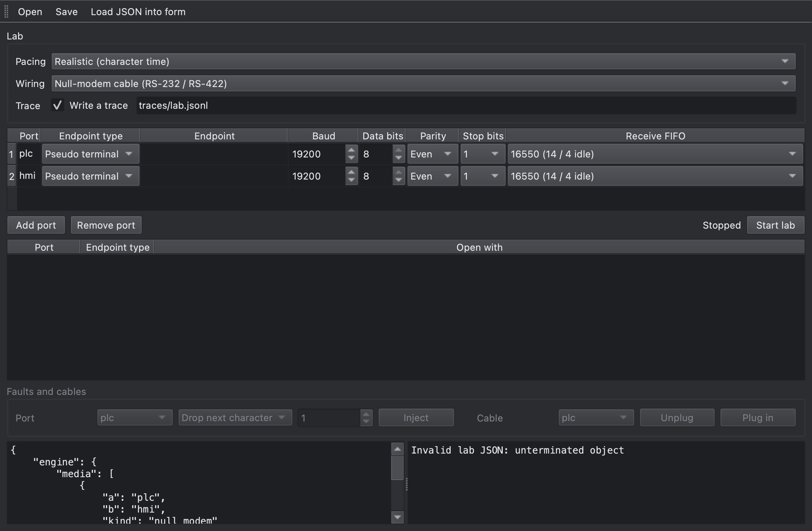
Task: Open Endpoint type dropdown for plc
Action: 90,154
